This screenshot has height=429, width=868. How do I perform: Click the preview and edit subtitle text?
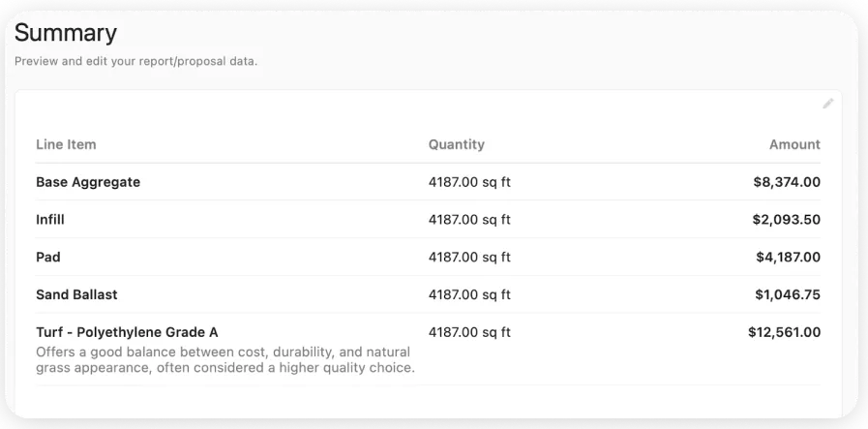point(135,61)
